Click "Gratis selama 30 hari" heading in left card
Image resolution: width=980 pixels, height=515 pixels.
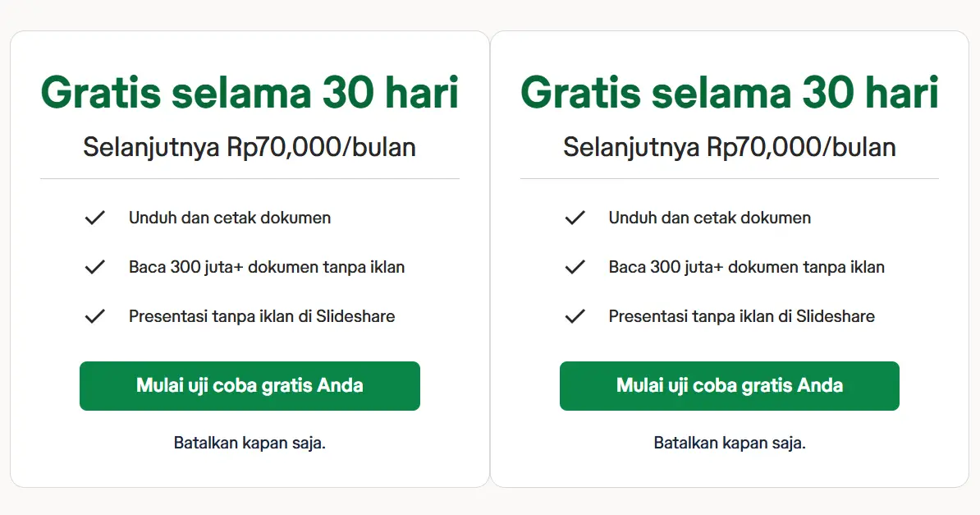pos(250,92)
